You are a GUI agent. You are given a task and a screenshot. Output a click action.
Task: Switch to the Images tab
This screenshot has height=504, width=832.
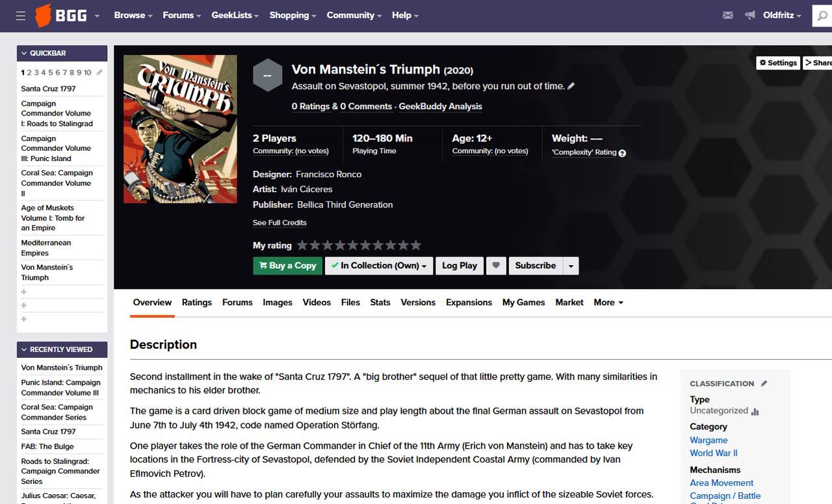(x=278, y=303)
